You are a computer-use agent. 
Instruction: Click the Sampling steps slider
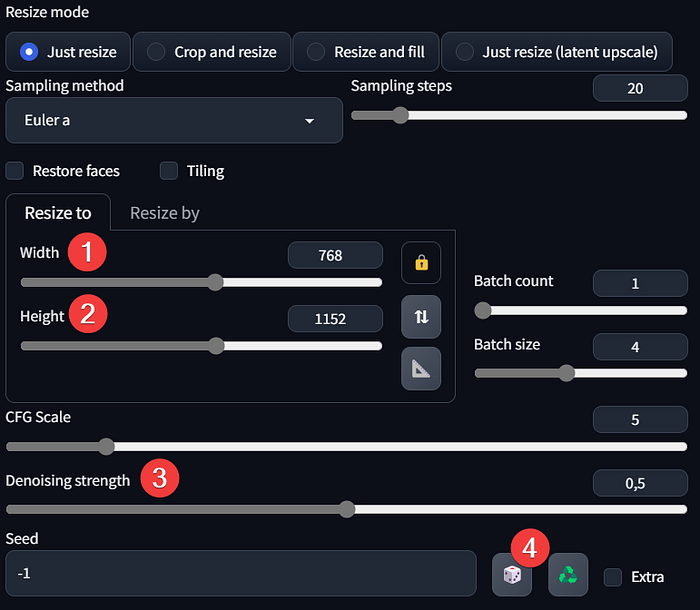pyautogui.click(x=519, y=116)
